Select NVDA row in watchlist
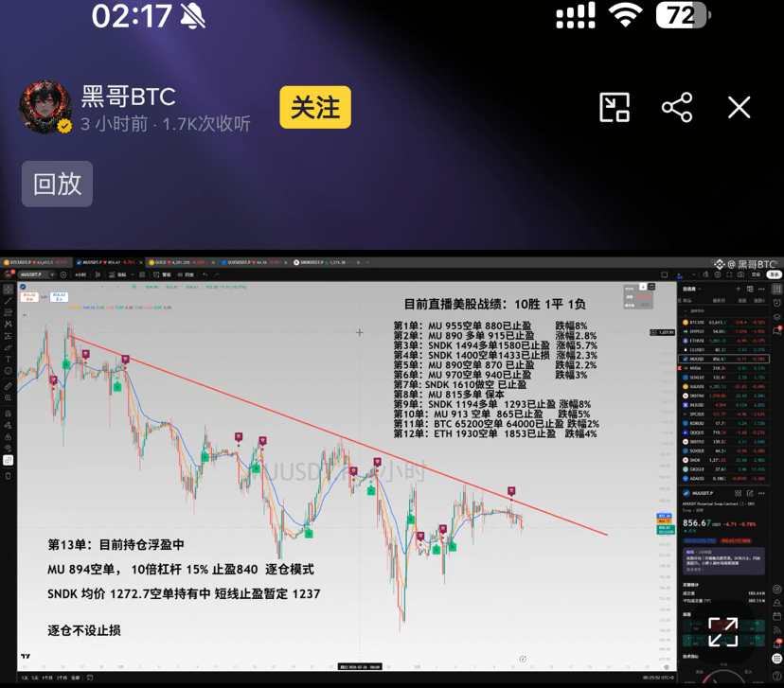 (x=723, y=368)
